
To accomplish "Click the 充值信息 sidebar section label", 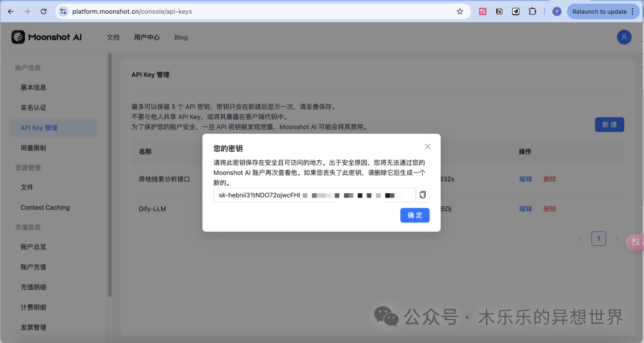I will [x=28, y=227].
